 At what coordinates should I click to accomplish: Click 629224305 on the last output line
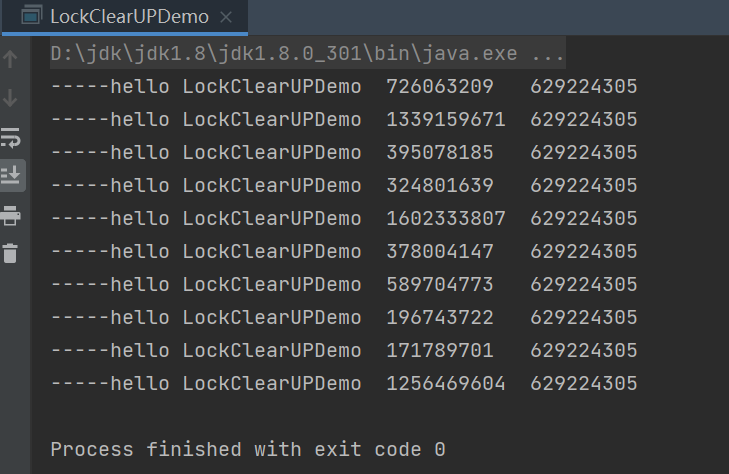584,383
